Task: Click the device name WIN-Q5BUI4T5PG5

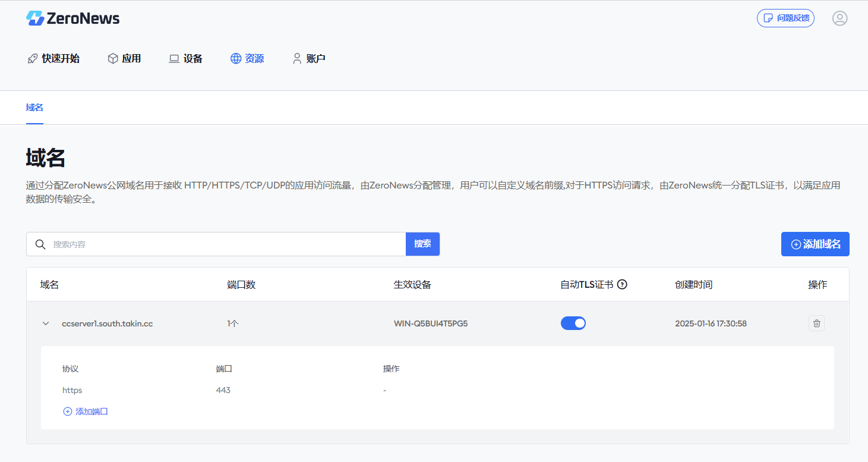Action: (431, 324)
